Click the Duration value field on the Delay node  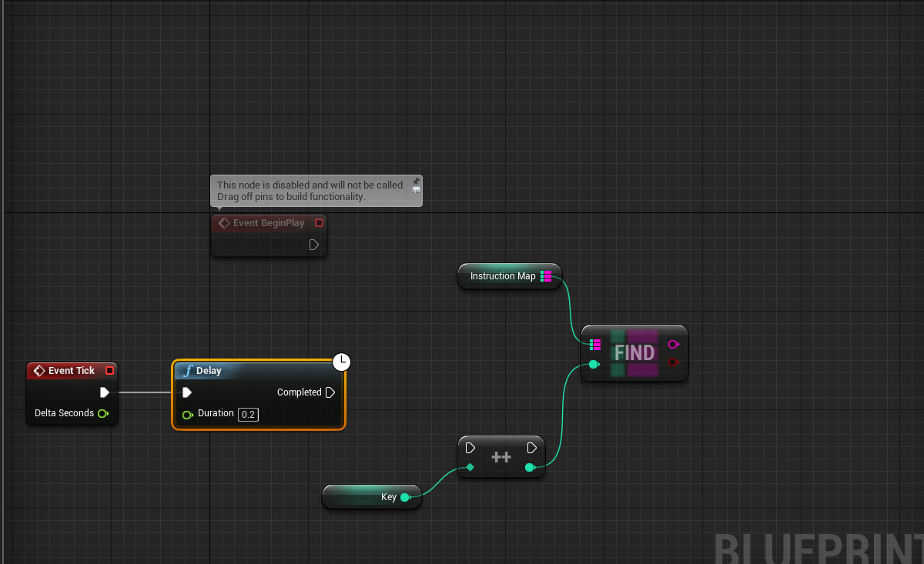coord(247,414)
